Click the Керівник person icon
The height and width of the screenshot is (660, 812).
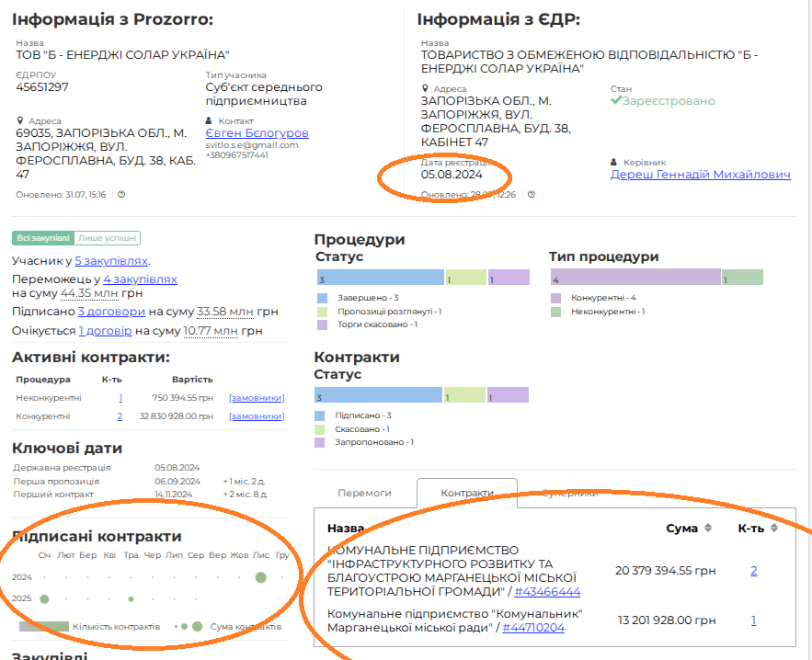[614, 162]
